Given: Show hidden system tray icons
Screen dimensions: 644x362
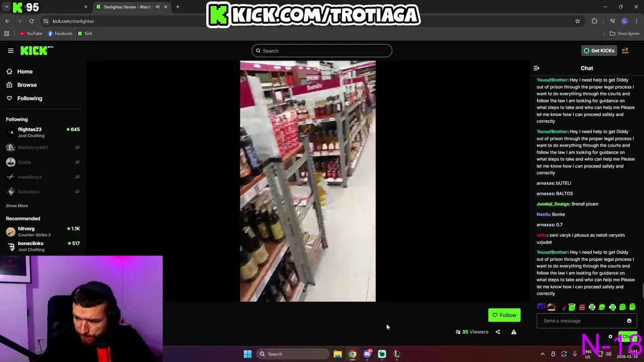Looking at the screenshot, I should click(x=542, y=354).
